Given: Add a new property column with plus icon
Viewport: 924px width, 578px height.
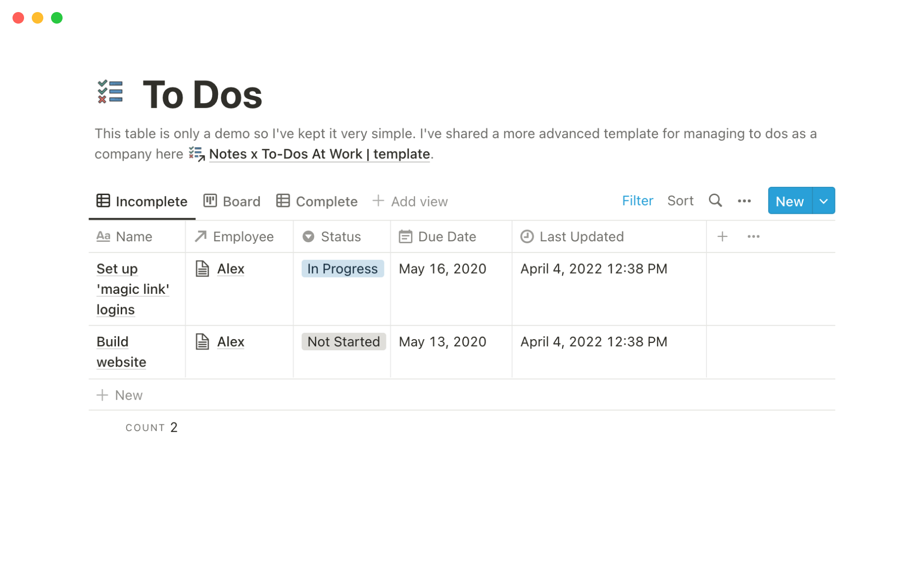Looking at the screenshot, I should click(x=722, y=236).
